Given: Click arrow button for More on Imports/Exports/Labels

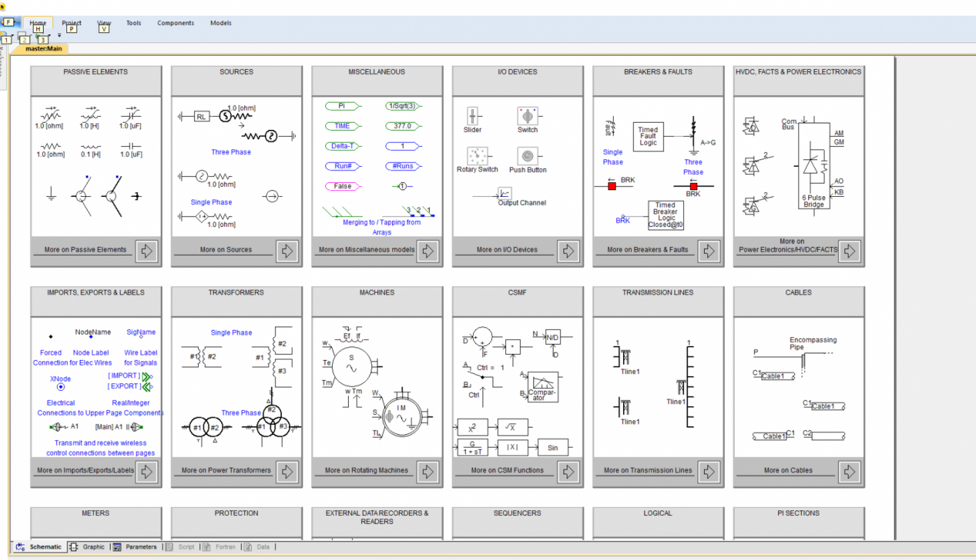Looking at the screenshot, I should [x=147, y=472].
